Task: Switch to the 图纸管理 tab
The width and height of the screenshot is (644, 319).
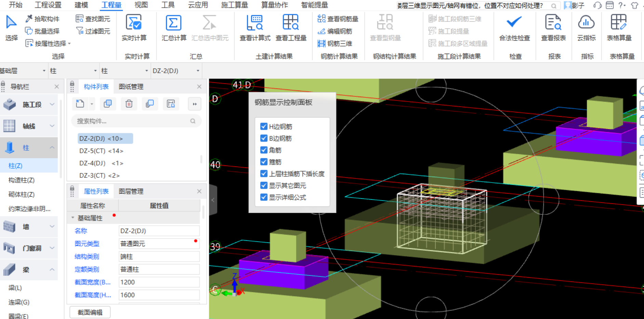Action: [131, 87]
